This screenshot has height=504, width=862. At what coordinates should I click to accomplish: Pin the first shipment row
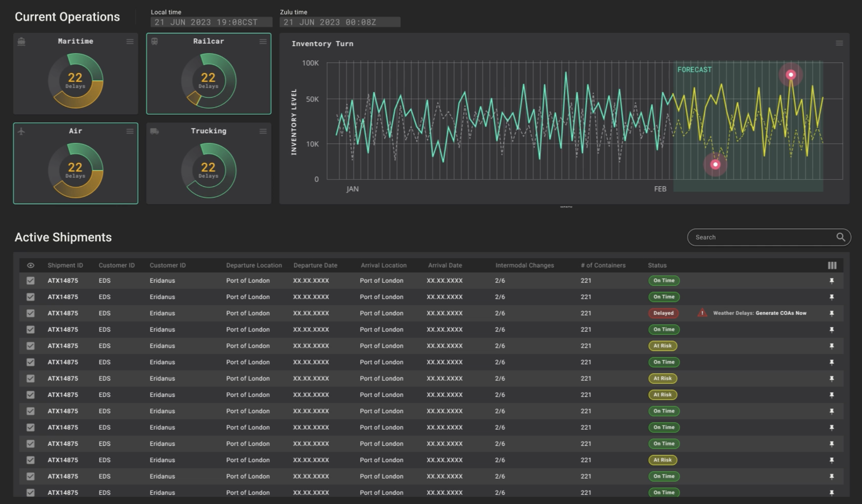coord(832,281)
